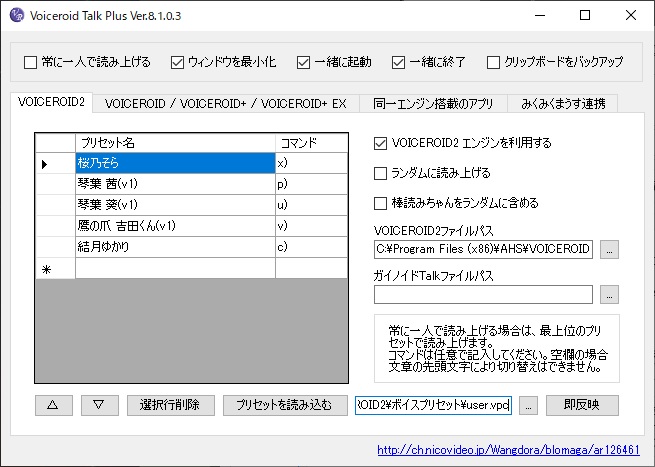
Task: Switch to the VOICEROID2 tab
Action: (x=51, y=102)
